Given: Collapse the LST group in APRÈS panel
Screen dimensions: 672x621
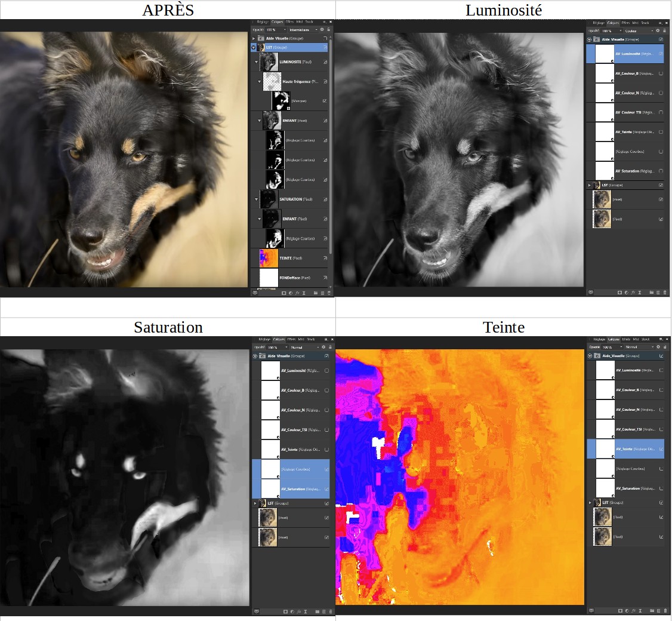Looking at the screenshot, I should (254, 47).
